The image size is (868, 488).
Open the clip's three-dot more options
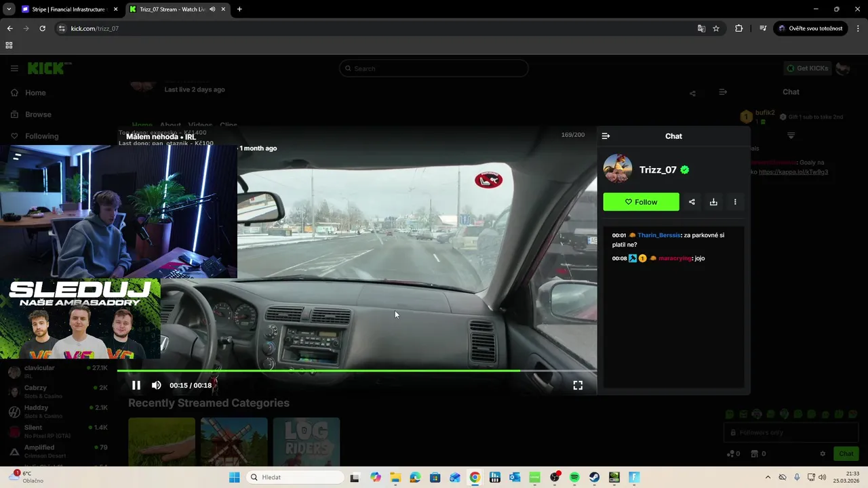pyautogui.click(x=735, y=202)
